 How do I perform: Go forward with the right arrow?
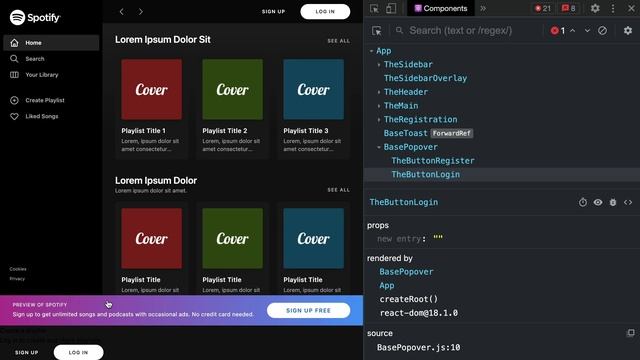tap(141, 11)
